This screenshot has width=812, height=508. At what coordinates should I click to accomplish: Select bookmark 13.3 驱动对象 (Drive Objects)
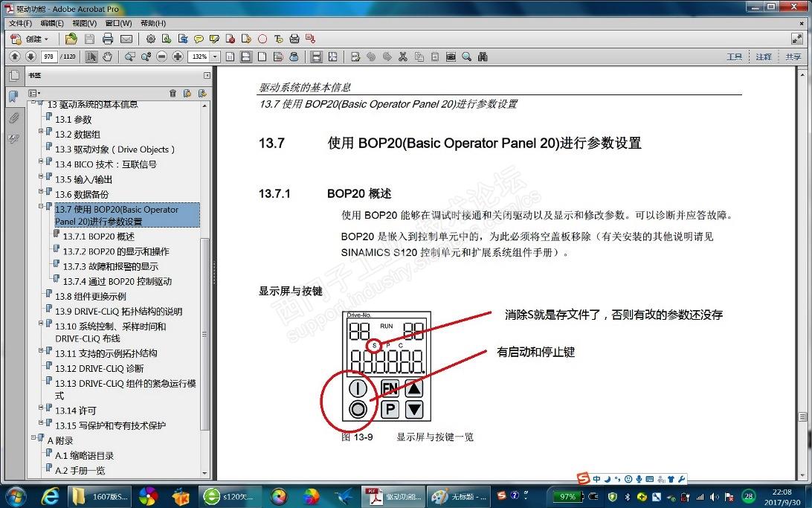115,149
